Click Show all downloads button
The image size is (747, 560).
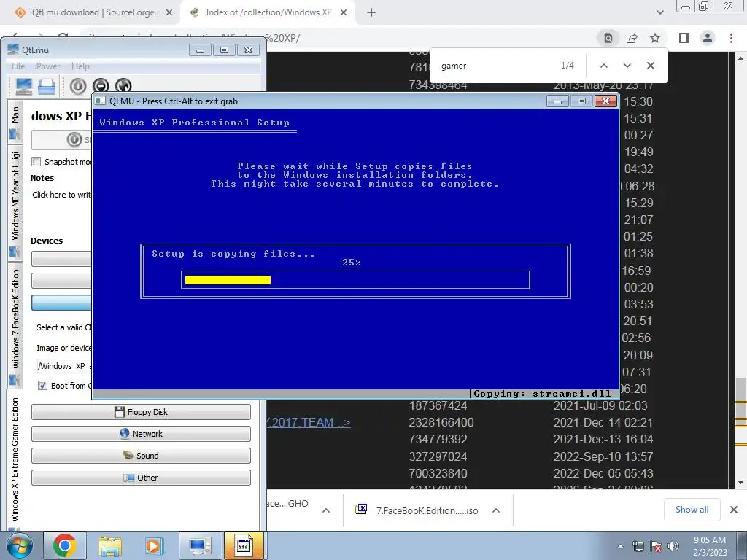(692, 510)
